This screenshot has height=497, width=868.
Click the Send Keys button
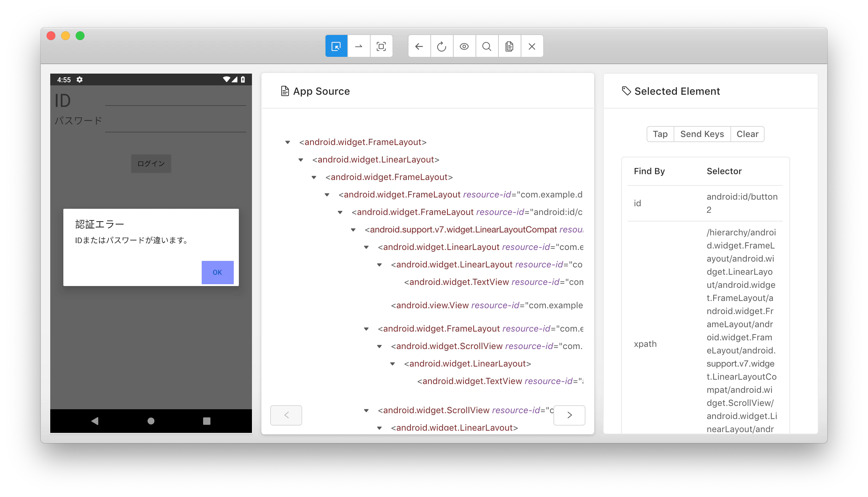(702, 134)
